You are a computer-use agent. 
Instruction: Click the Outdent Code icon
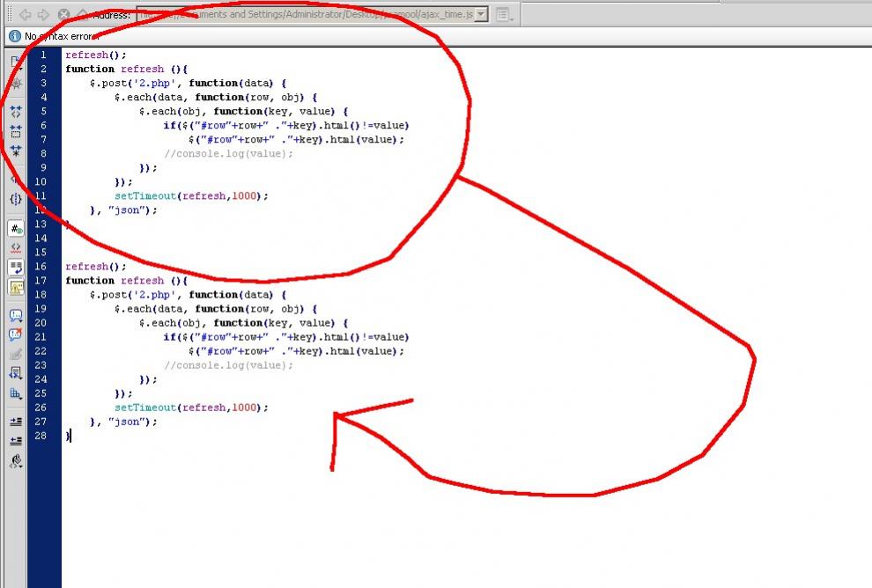click(x=16, y=441)
